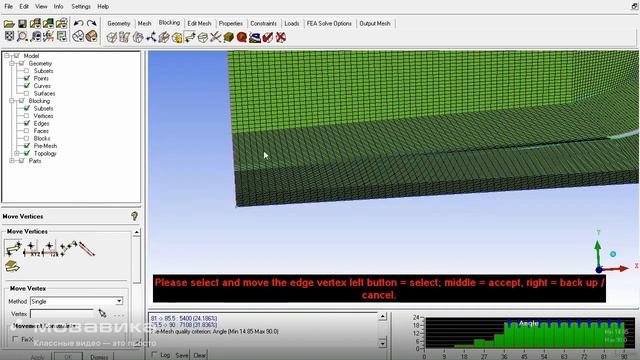The image size is (640, 360).
Task: Click inside the Vertex input field
Action: pos(62,314)
